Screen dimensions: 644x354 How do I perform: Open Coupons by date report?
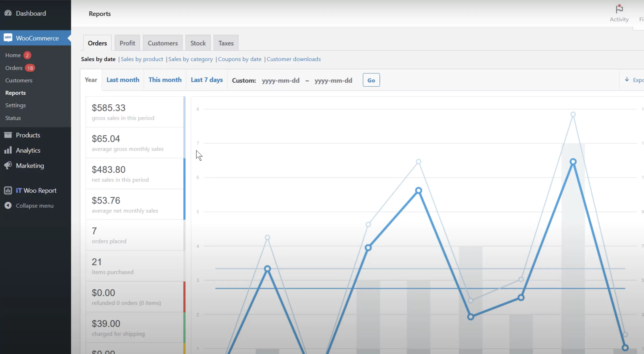pos(240,59)
